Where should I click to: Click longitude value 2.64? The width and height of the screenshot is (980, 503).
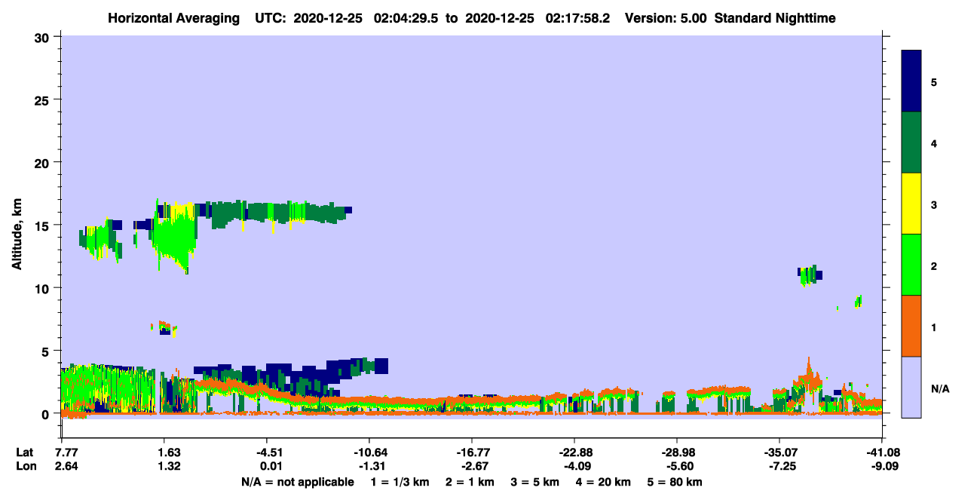tap(66, 466)
